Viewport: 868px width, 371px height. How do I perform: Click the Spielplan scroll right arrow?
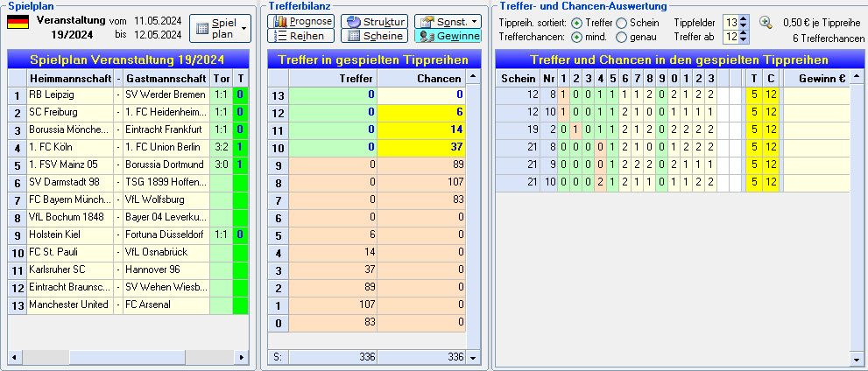[241, 358]
